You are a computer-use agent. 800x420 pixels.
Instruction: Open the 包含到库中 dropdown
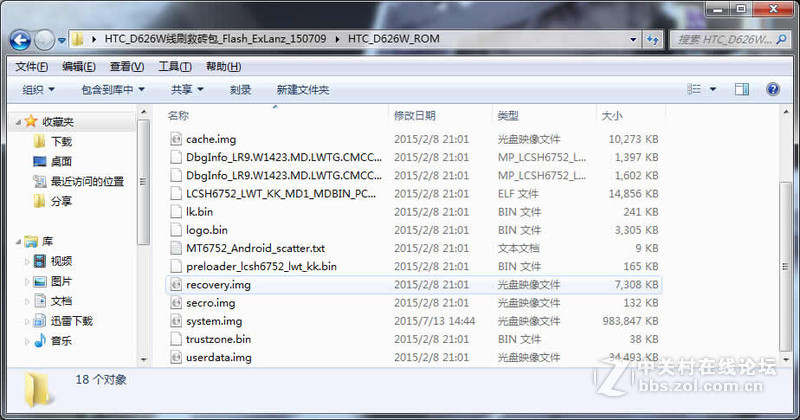pyautogui.click(x=113, y=90)
